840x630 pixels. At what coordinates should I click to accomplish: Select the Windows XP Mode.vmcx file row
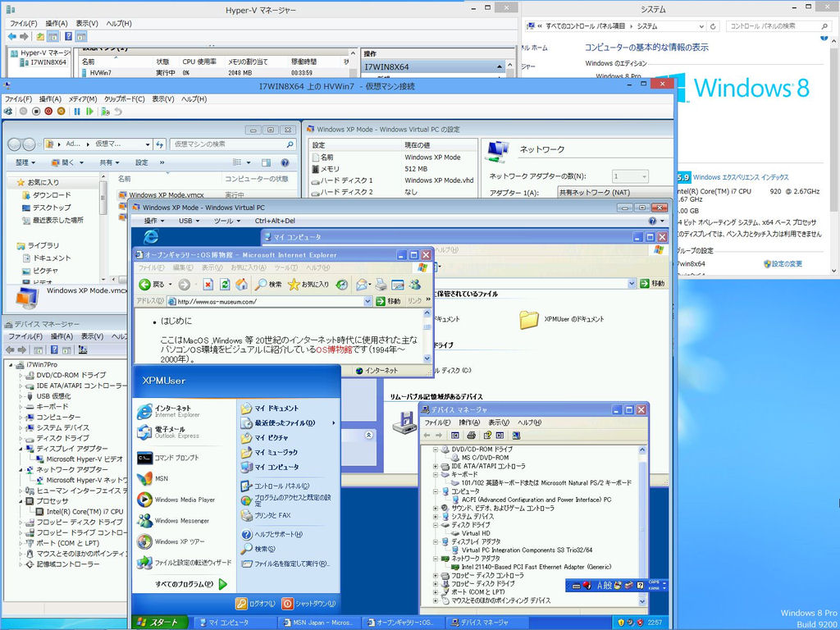(x=208, y=195)
